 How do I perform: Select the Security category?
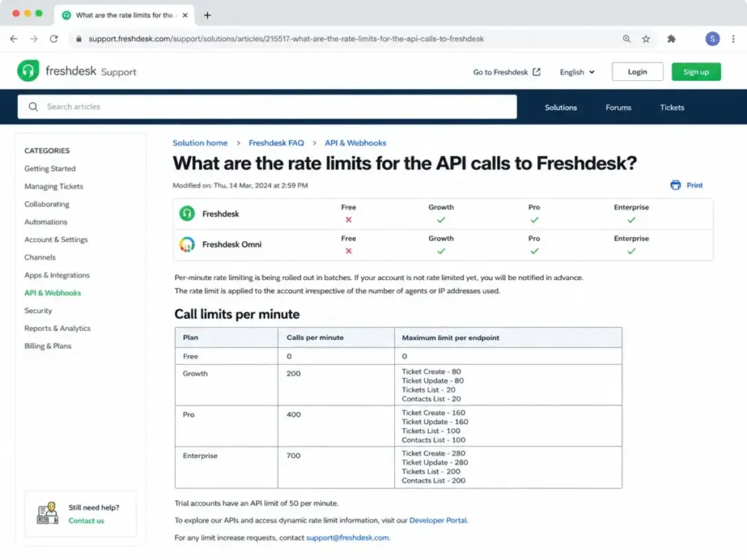[38, 311]
